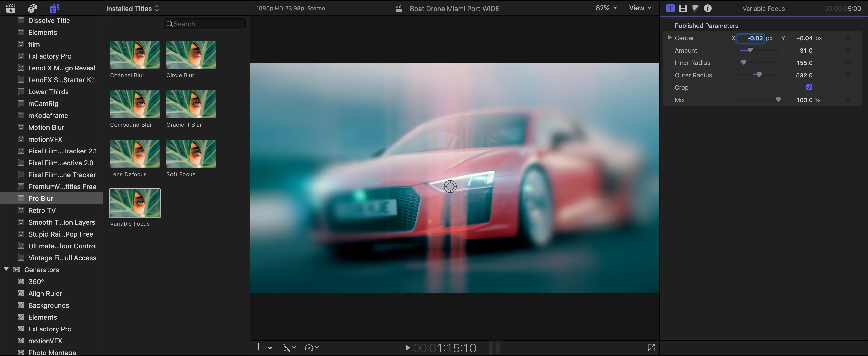Click the onscreen center target control on car
This screenshot has width=868, height=356.
[450, 187]
